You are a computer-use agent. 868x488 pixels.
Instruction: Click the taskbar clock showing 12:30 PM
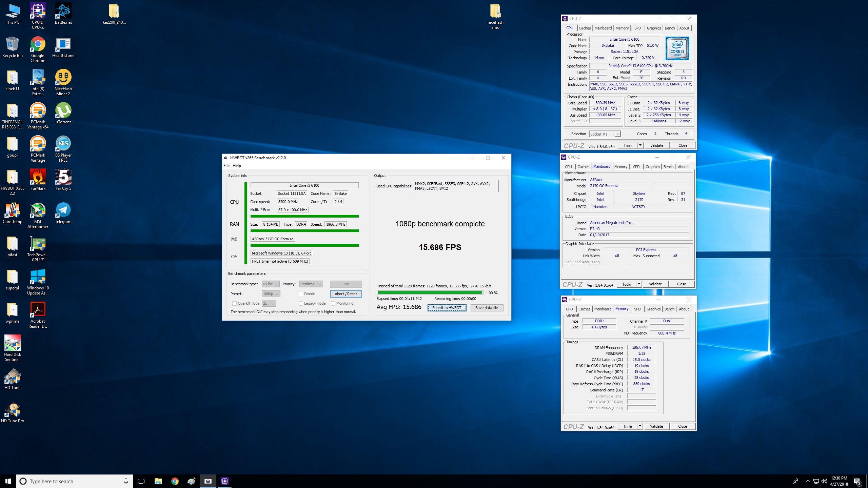[839, 481]
